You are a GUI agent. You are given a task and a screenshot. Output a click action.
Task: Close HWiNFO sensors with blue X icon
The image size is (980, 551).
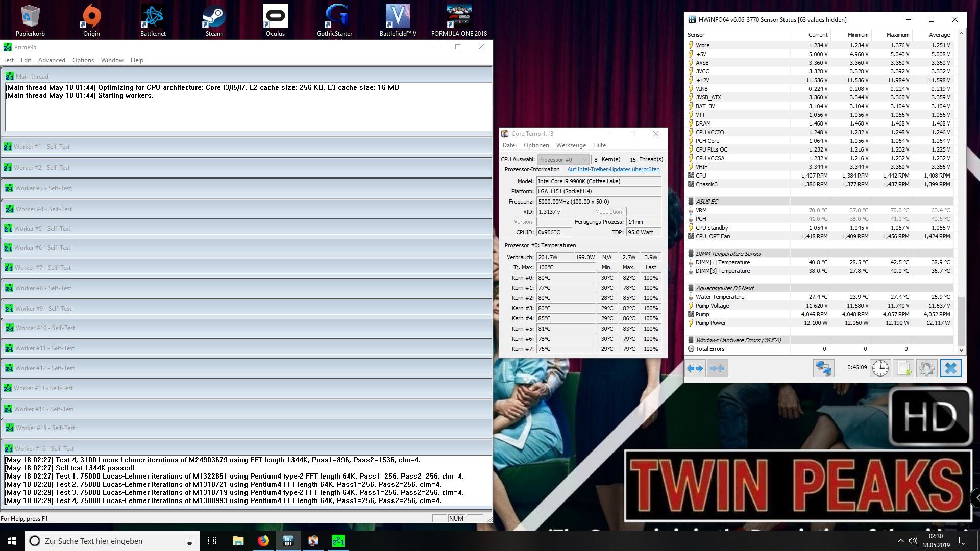coord(950,368)
